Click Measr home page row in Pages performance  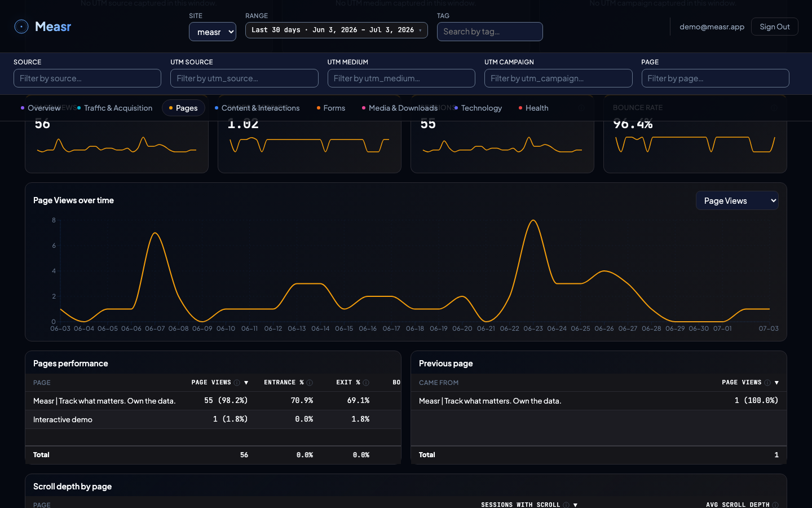(213, 401)
